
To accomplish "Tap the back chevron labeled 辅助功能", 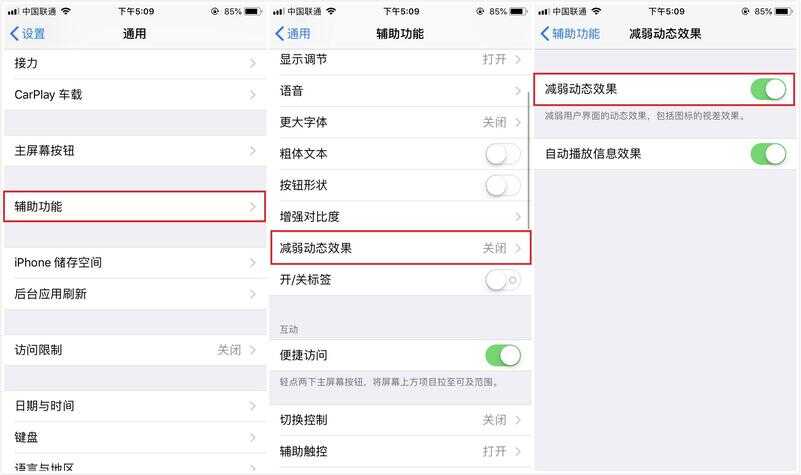I will 570,34.
